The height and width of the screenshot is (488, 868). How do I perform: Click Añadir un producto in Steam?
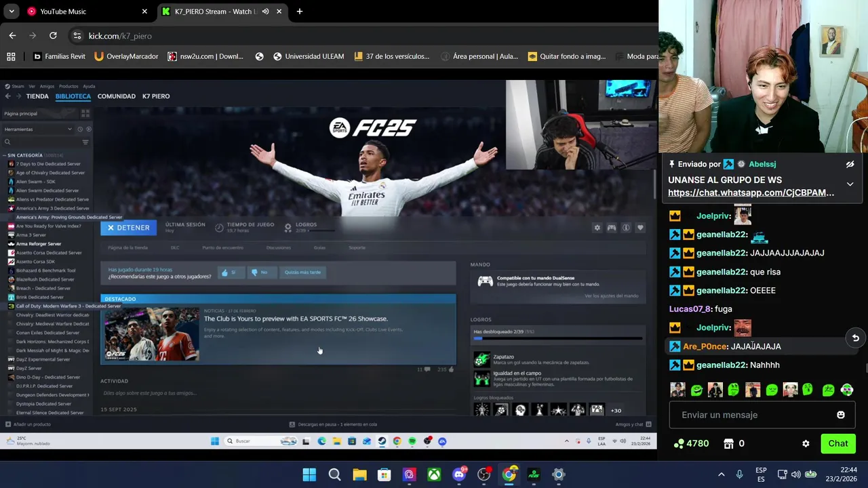pyautogui.click(x=28, y=424)
